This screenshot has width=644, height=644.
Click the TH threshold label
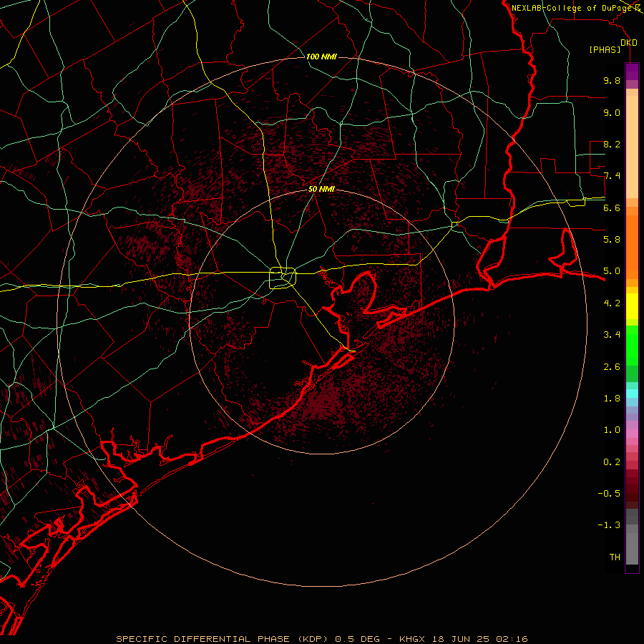point(615,557)
